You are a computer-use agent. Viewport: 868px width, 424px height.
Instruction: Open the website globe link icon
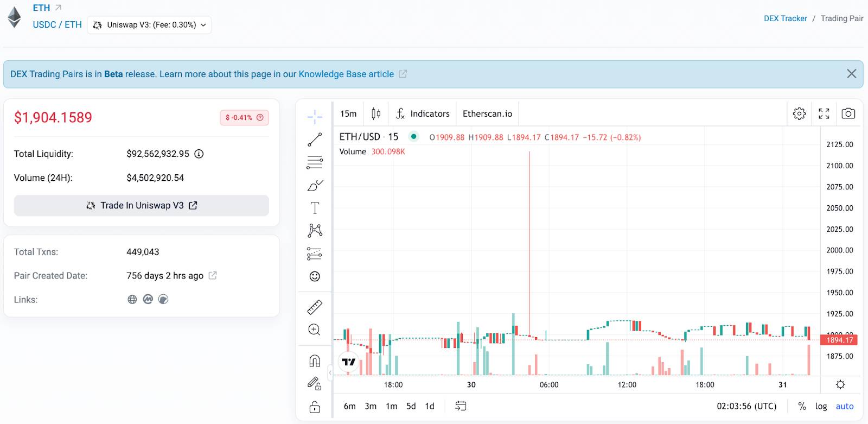pos(132,299)
